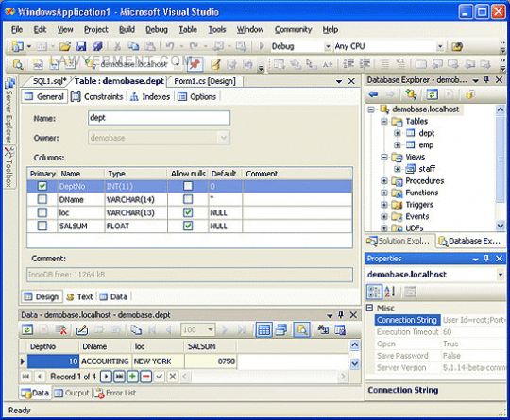Collapse the Tables node
Image resolution: width=510 pixels, height=420 pixels.
[384, 121]
